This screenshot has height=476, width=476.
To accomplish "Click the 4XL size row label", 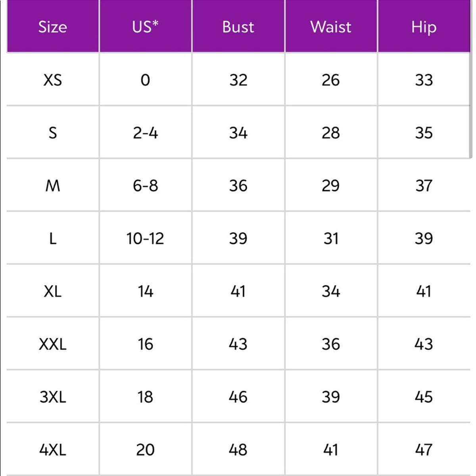I will (x=53, y=449).
